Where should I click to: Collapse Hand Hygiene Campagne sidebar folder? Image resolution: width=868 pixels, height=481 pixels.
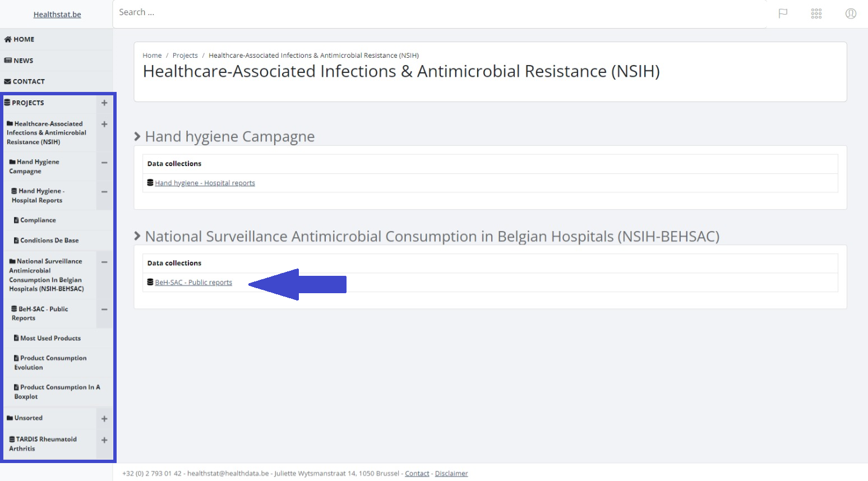point(104,163)
